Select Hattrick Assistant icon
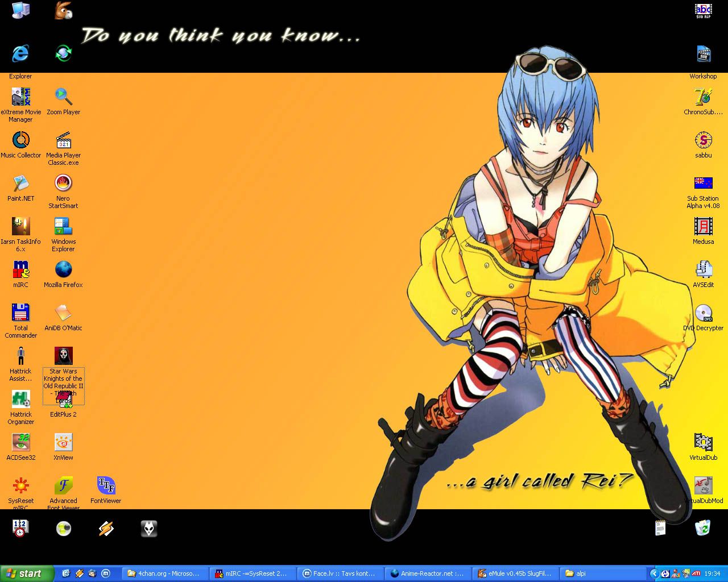Screen dimensions: 728x582 click(x=20, y=356)
